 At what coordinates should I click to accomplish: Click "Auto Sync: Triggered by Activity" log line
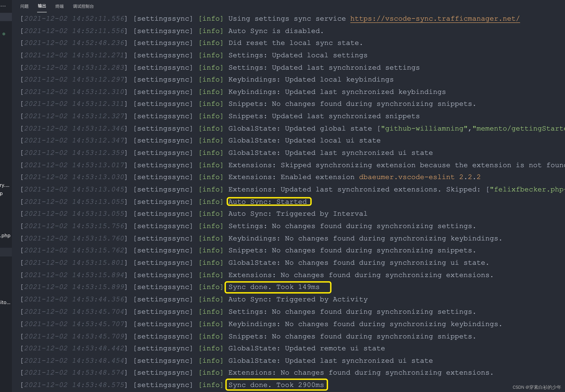[298, 299]
